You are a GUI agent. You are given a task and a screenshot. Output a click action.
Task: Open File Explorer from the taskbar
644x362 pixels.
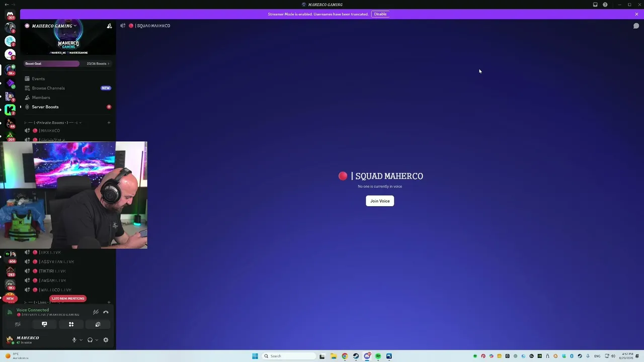333,356
